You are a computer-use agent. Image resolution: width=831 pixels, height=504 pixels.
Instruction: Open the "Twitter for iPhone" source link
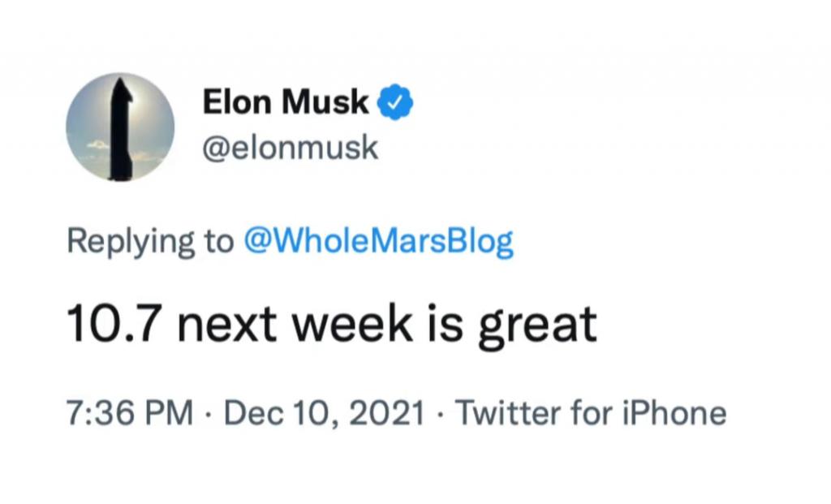[x=591, y=413]
